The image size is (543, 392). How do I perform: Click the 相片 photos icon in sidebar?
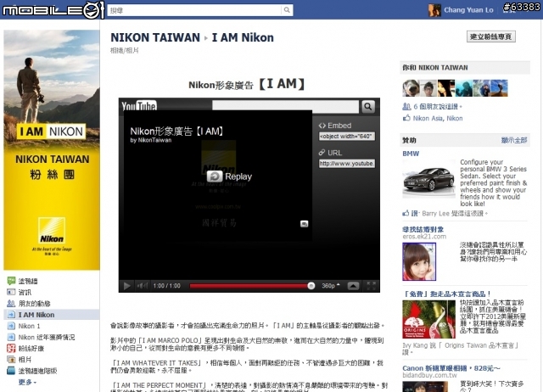(11, 360)
